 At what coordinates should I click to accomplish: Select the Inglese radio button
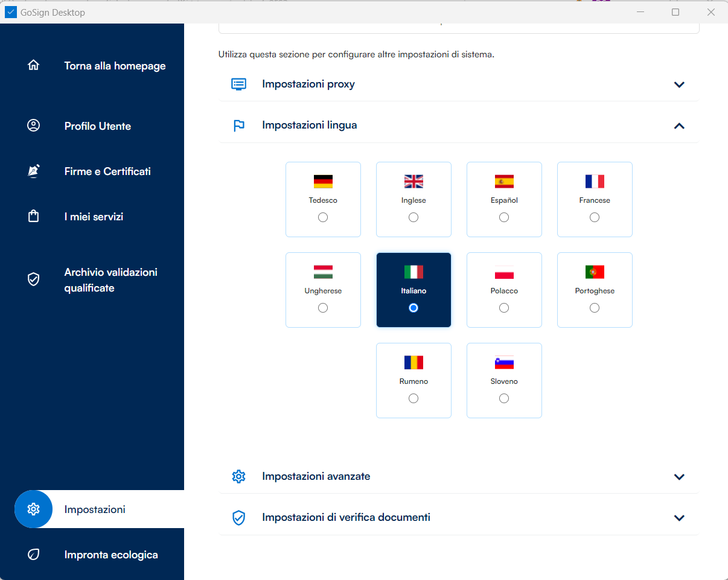413,217
